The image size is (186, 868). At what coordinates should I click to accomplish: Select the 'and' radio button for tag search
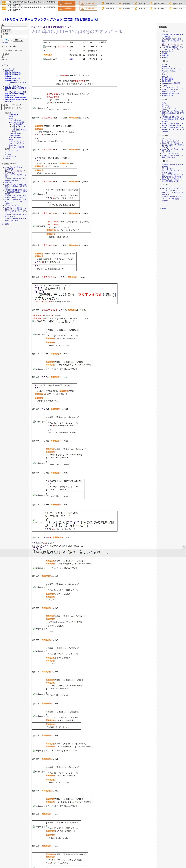pyautogui.click(x=6, y=39)
